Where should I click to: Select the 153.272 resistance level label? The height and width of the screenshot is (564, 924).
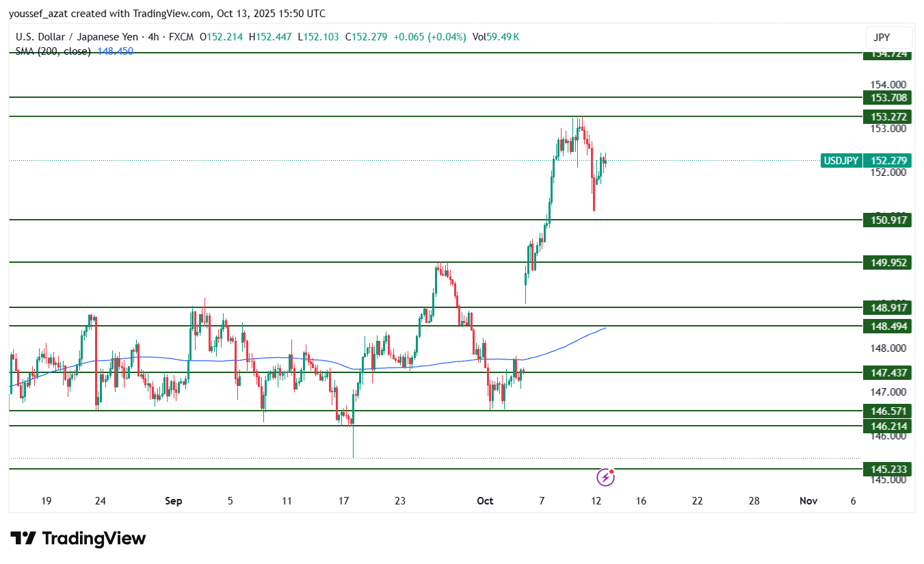pyautogui.click(x=888, y=116)
